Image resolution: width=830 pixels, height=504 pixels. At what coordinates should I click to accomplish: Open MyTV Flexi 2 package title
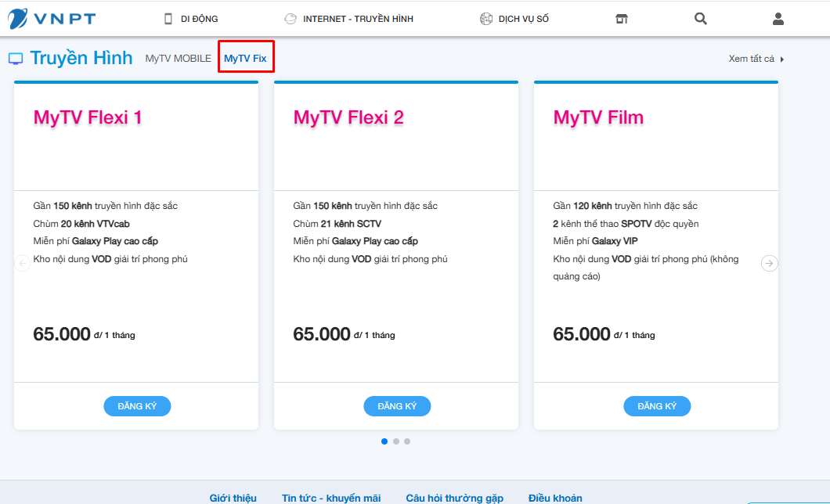point(348,117)
